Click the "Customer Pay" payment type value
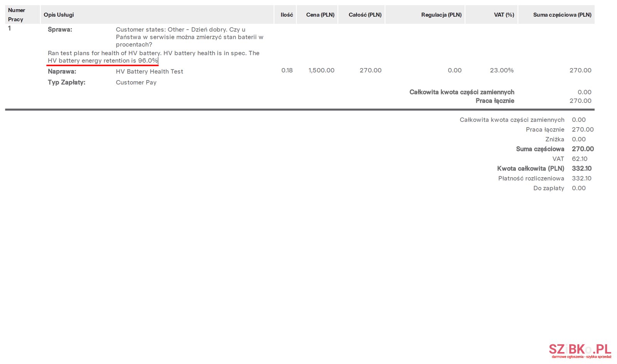The width and height of the screenshot is (617, 364). (x=136, y=82)
